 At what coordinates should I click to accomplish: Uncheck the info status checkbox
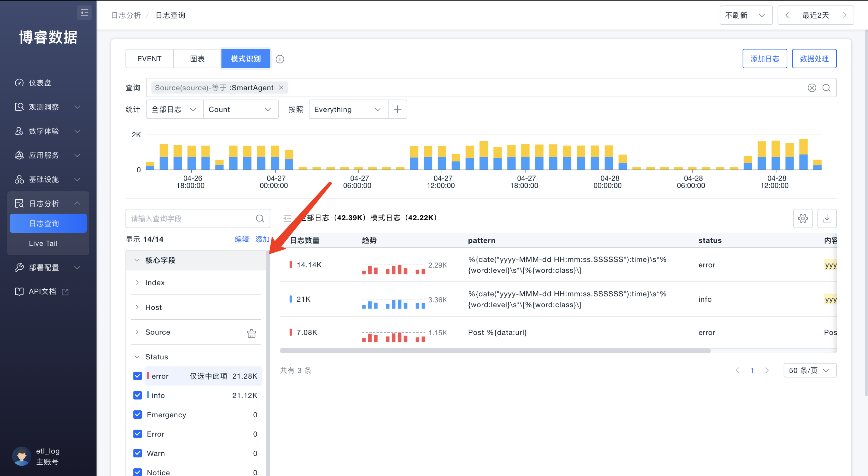(x=138, y=395)
